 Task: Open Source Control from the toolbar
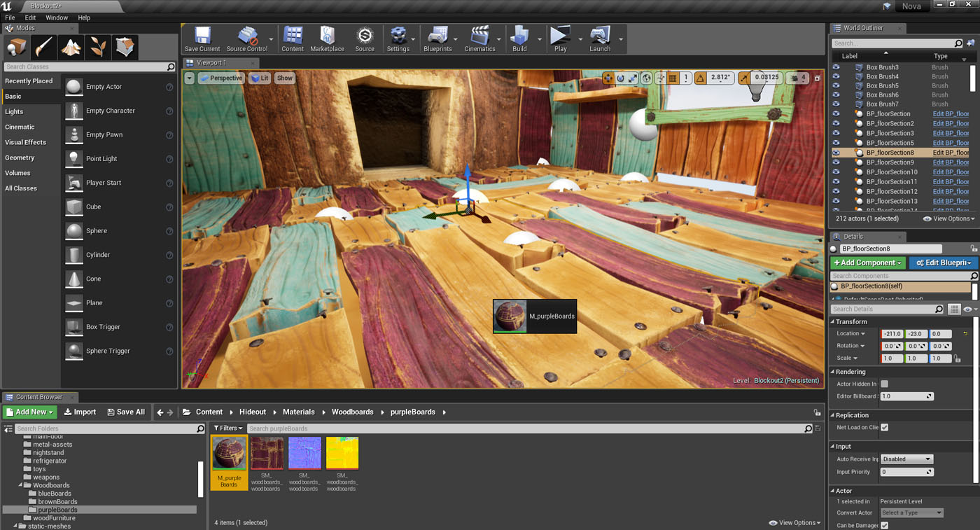coord(247,39)
